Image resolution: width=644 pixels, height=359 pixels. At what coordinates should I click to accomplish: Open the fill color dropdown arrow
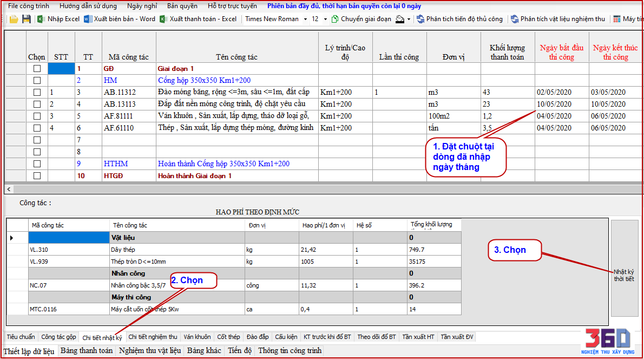point(409,19)
